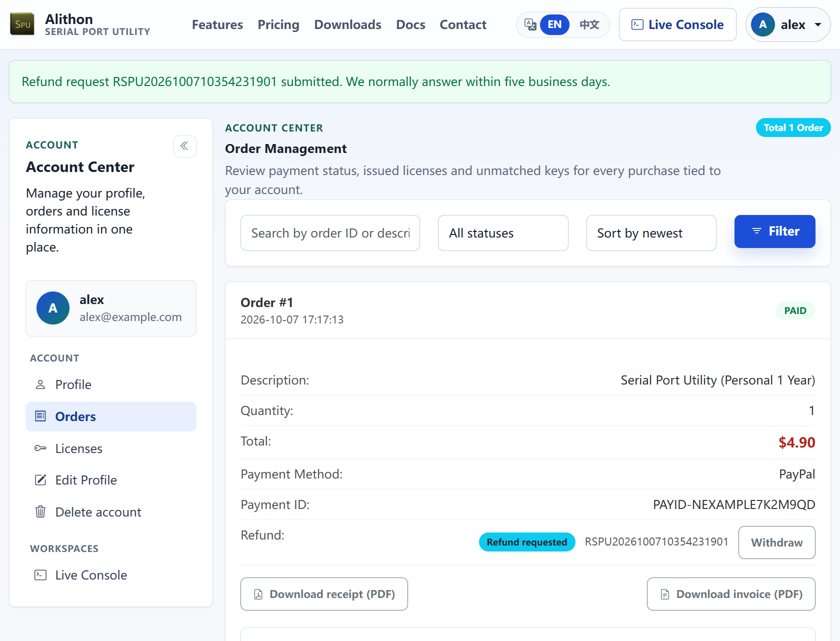
Task: Click the Alithon brand name
Action: point(69,19)
